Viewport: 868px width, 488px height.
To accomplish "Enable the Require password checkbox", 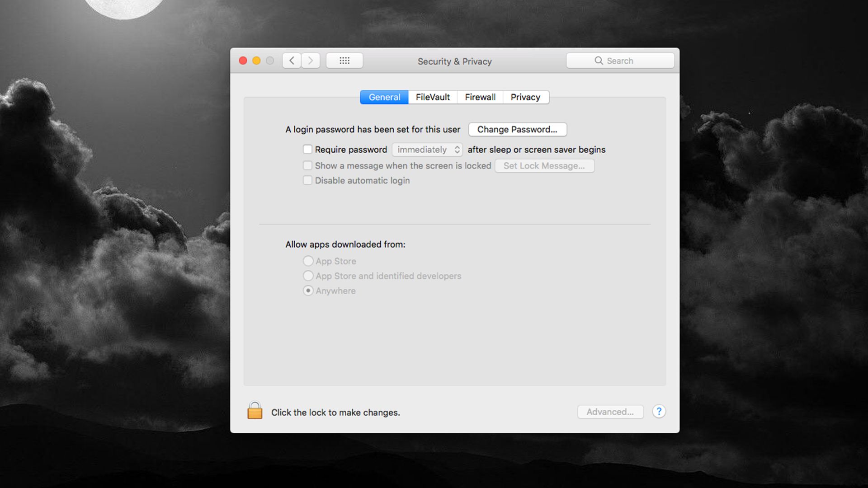I will point(307,149).
